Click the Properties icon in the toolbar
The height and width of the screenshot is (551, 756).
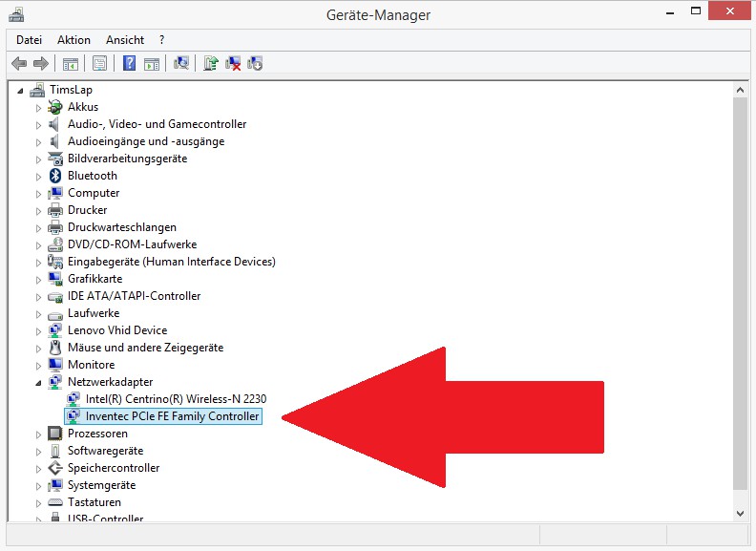coord(98,64)
